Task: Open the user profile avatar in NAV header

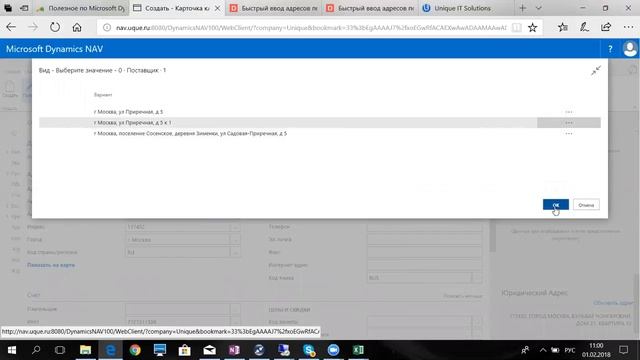Action: 630,49
